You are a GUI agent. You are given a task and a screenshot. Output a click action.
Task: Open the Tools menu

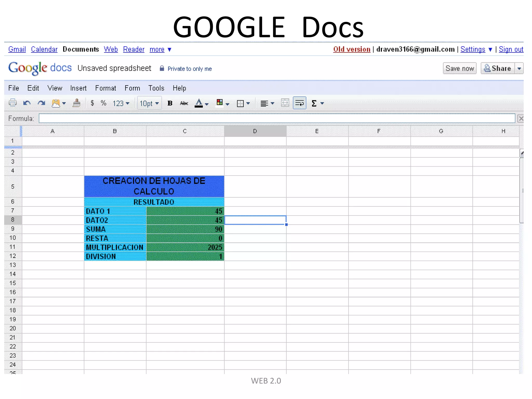coord(156,88)
